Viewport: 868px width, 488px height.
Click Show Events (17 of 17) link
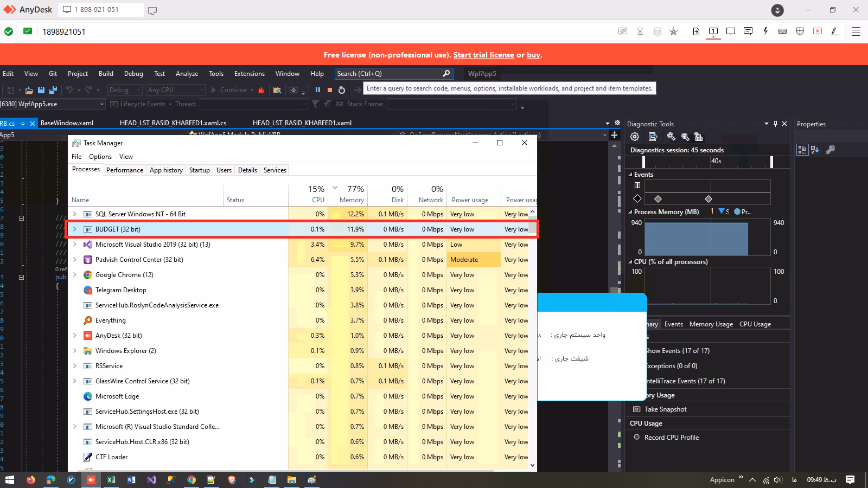[677, 351]
